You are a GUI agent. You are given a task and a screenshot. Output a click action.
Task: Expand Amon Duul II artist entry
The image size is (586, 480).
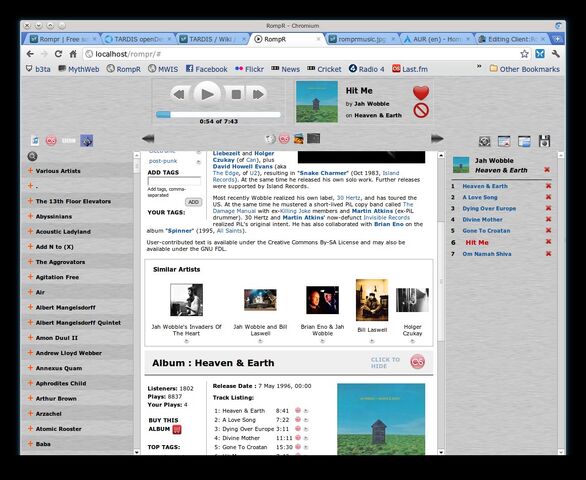coord(30,337)
